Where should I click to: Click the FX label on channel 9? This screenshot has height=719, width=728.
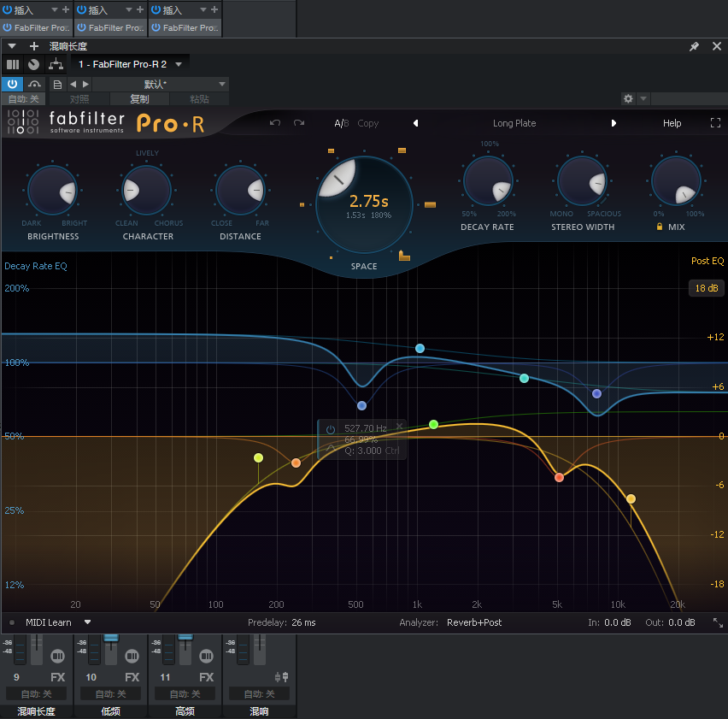coord(57,677)
